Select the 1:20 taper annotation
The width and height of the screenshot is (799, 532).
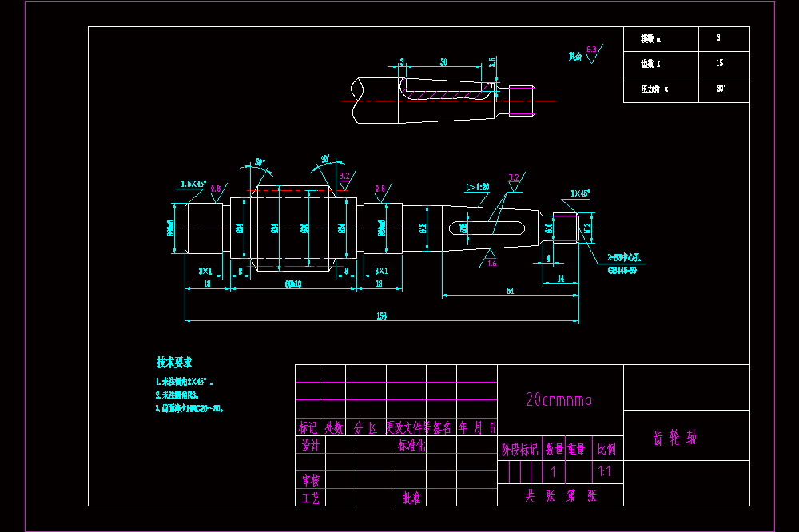click(x=478, y=187)
